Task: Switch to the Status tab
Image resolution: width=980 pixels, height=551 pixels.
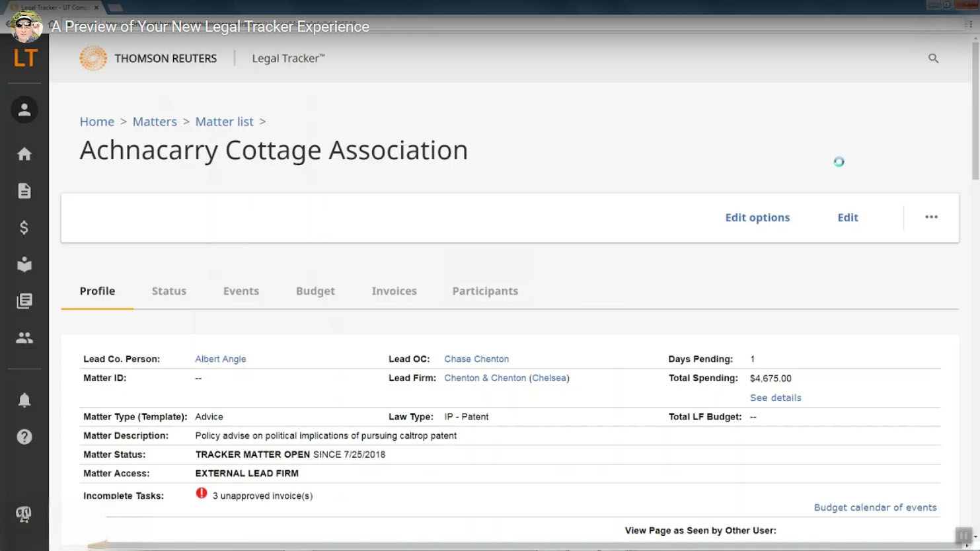Action: click(x=169, y=291)
